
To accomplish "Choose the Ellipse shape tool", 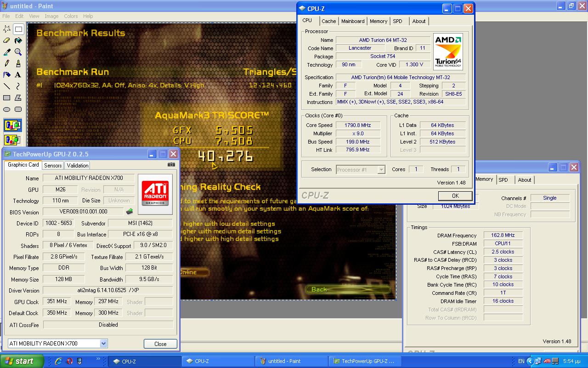I will [x=7, y=109].
